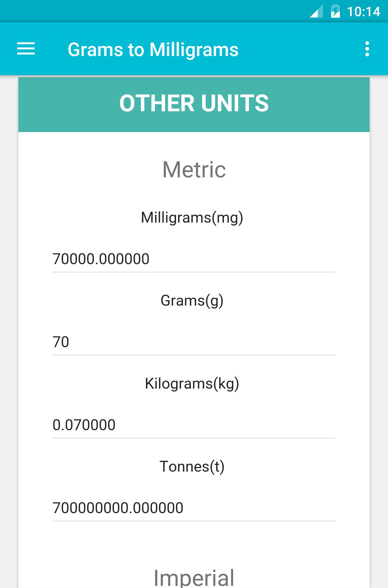Open the hamburger navigation menu
This screenshot has height=588, width=388.
[26, 49]
